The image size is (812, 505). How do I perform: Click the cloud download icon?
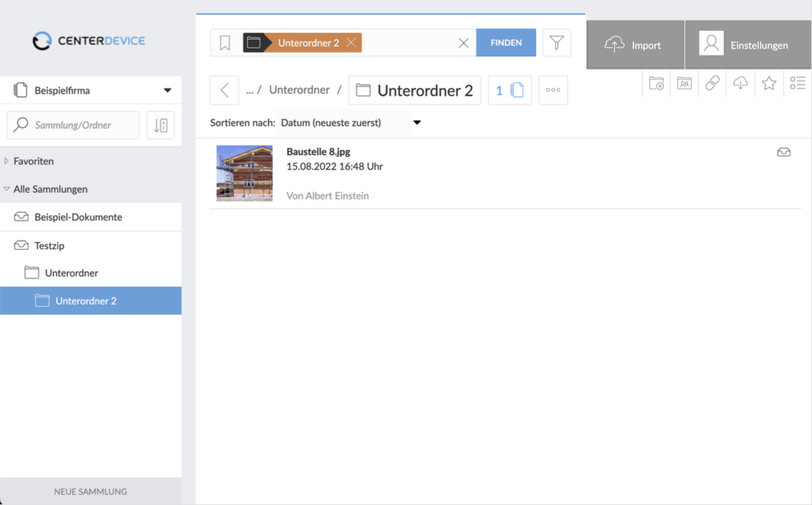coord(741,83)
